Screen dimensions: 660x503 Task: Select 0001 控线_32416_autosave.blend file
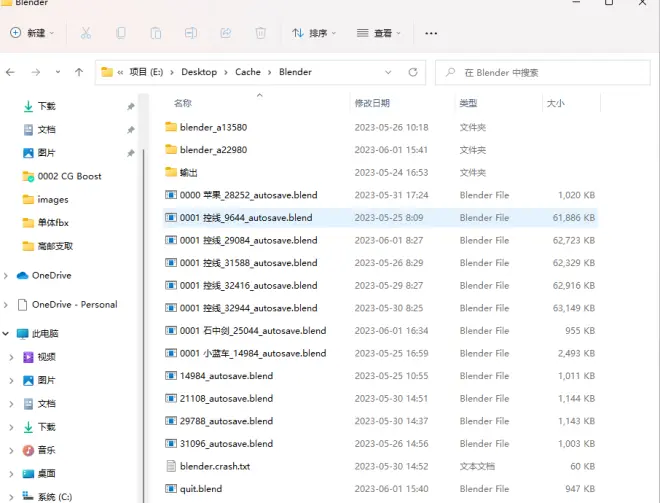click(x=381, y=285)
